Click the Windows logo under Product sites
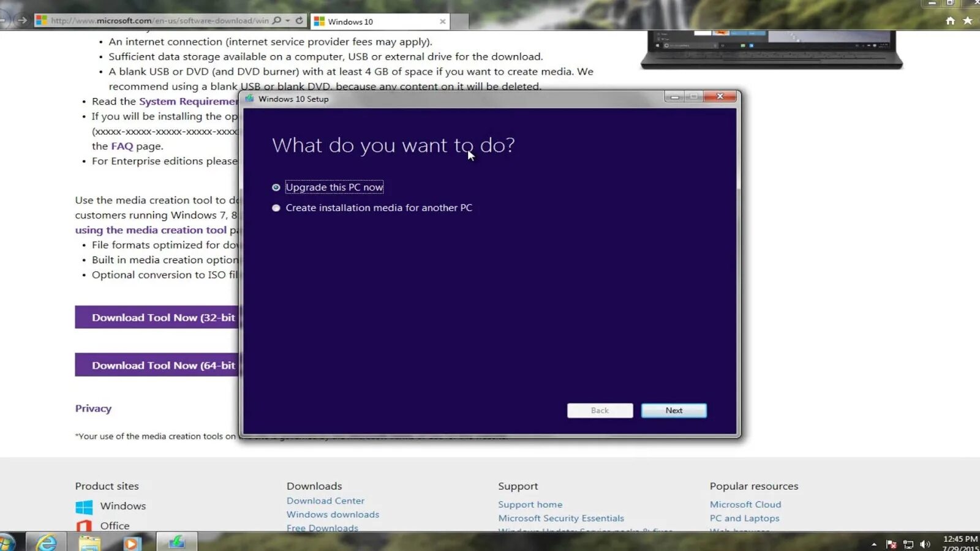The width and height of the screenshot is (980, 551). (84, 507)
